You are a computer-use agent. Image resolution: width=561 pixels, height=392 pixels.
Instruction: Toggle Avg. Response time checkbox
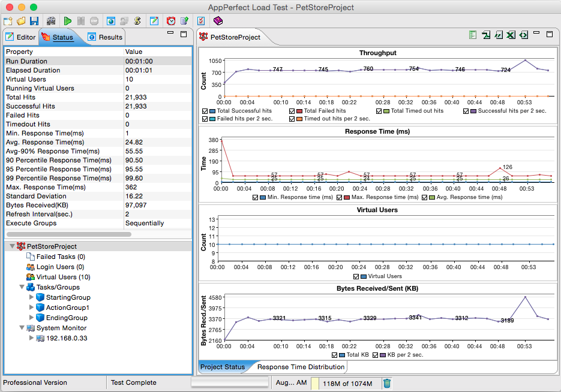click(424, 198)
